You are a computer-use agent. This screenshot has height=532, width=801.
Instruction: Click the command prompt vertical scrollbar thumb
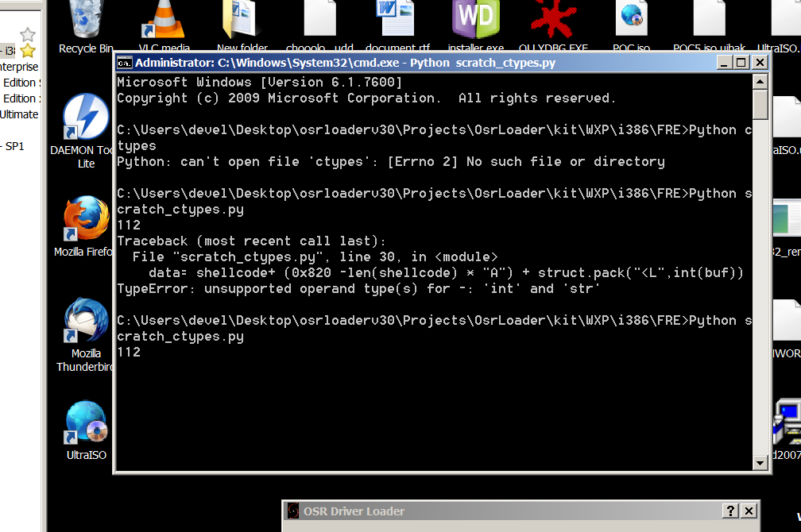pyautogui.click(x=760, y=105)
